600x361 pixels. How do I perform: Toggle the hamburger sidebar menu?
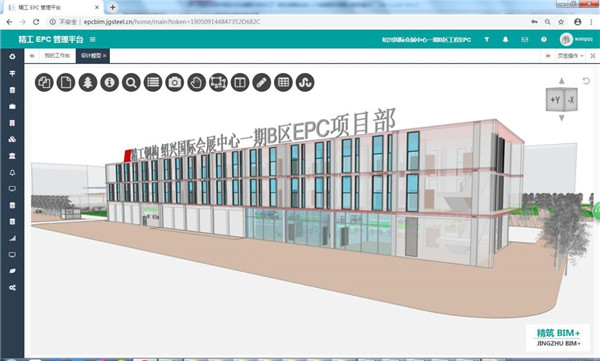[x=93, y=39]
